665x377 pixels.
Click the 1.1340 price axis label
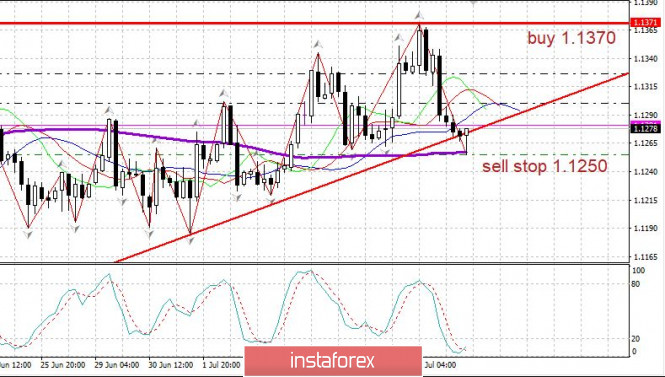645,59
